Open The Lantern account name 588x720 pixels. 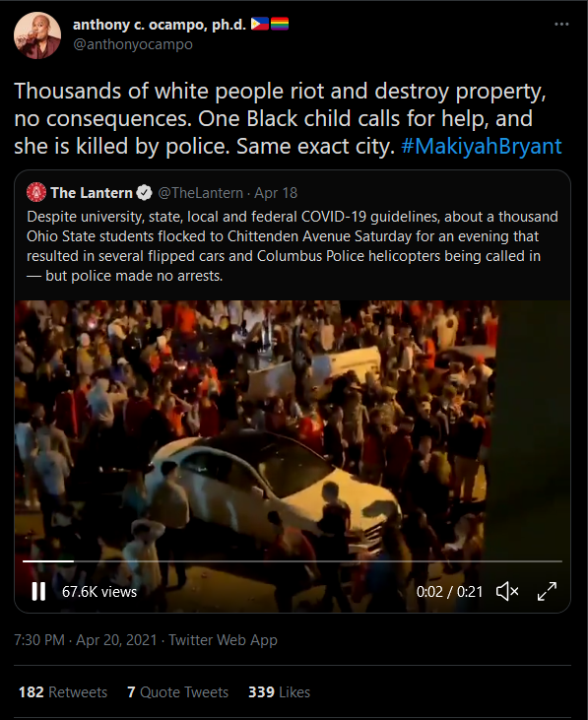92,193
